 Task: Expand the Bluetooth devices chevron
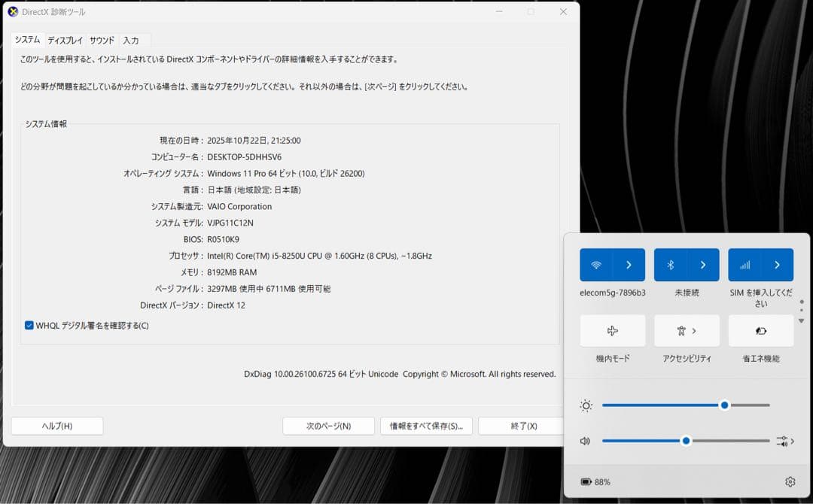click(702, 264)
